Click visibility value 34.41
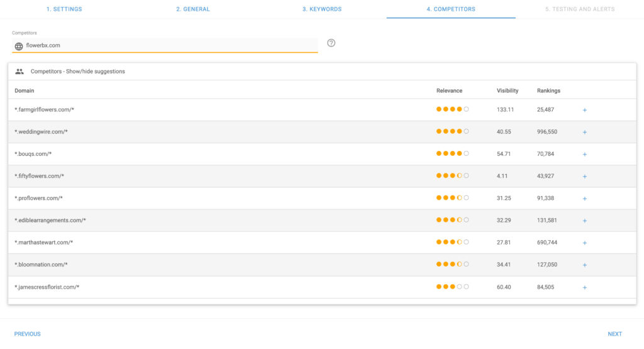The image size is (644, 349). 504,265
